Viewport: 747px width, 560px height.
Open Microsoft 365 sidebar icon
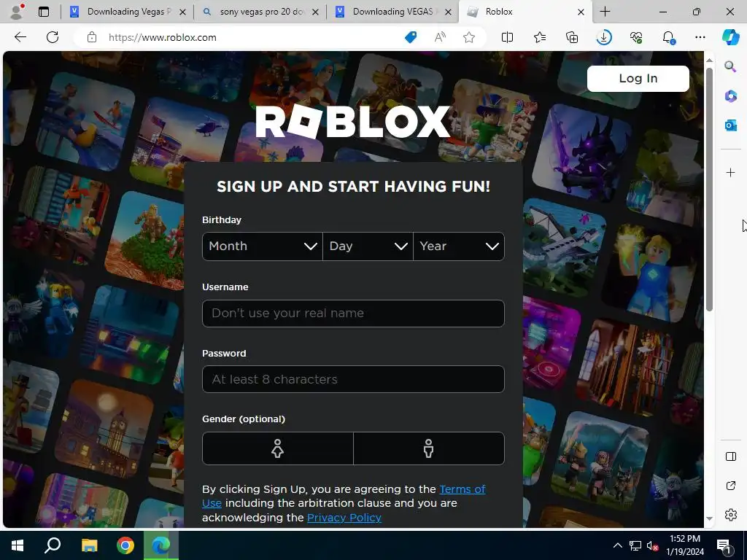click(x=731, y=96)
